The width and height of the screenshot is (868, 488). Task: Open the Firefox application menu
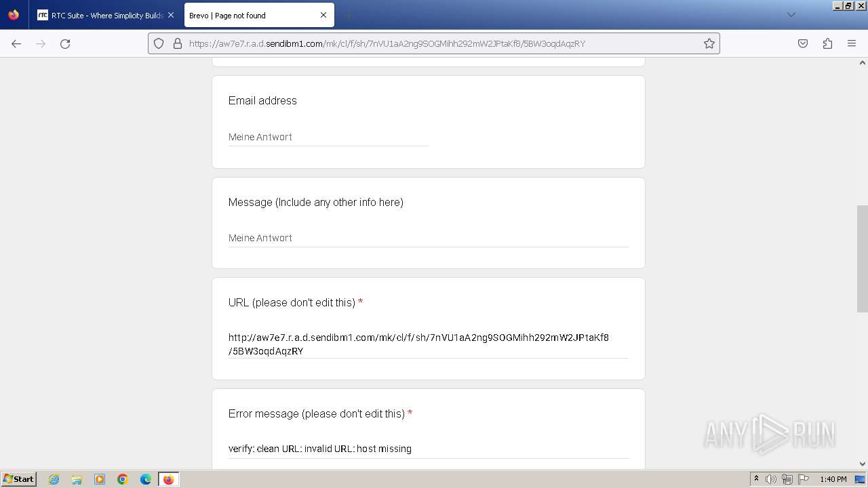pos(852,43)
